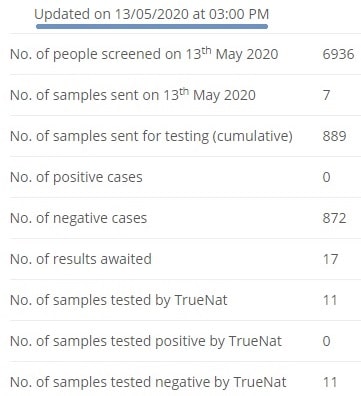Viewport: 361px width, 396px height.
Task: Click the cumulative value 889
Action: tap(334, 136)
